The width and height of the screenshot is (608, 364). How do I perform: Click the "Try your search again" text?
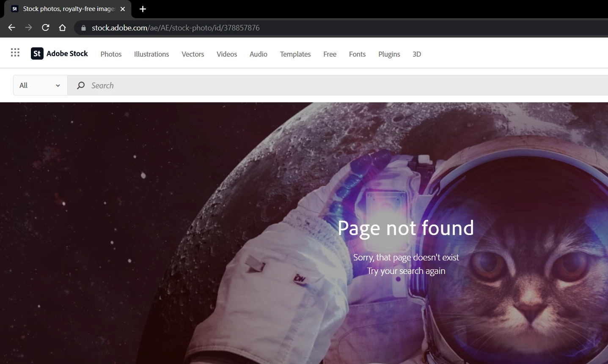406,271
